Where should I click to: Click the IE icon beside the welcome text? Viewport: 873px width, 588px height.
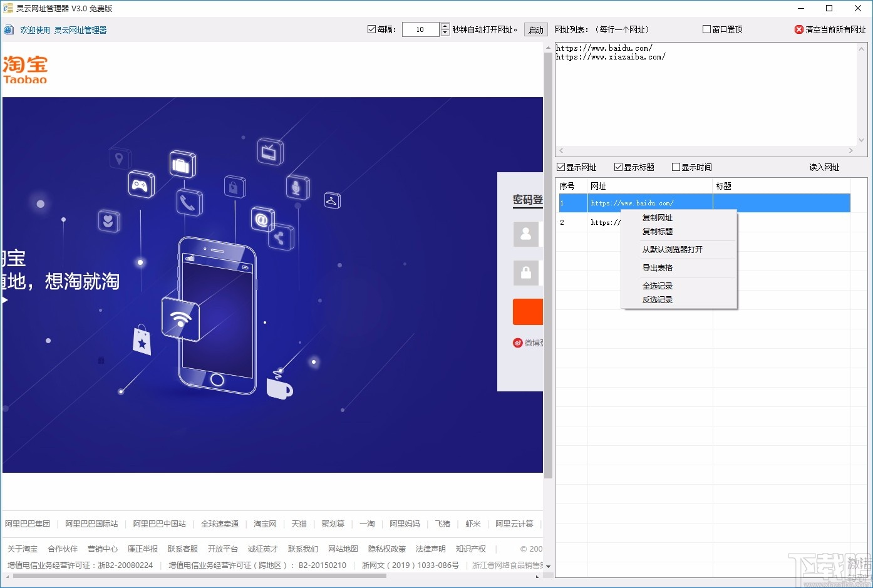click(x=9, y=30)
